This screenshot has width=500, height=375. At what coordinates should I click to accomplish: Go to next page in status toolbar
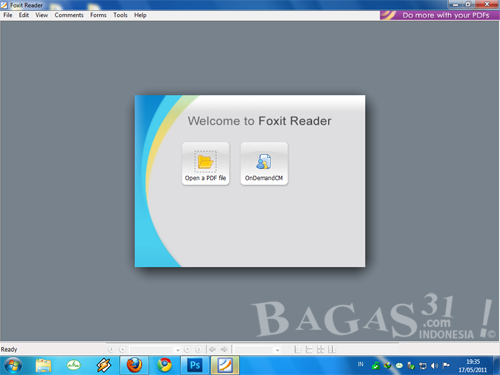click(x=187, y=349)
